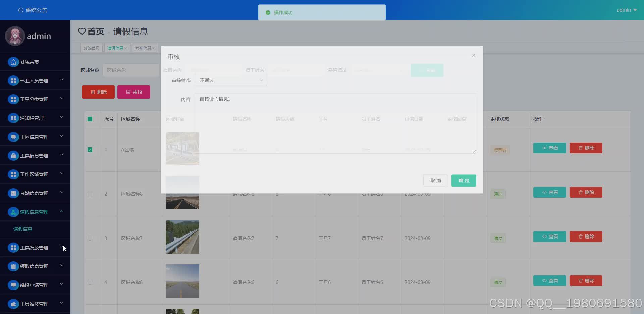Click the 系统首页 home icon in sidebar
This screenshot has width=644, height=314.
tap(13, 62)
